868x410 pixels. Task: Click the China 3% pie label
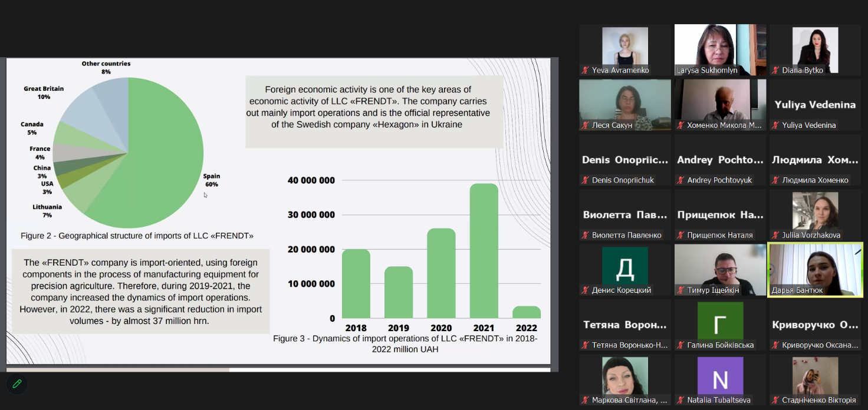click(42, 172)
